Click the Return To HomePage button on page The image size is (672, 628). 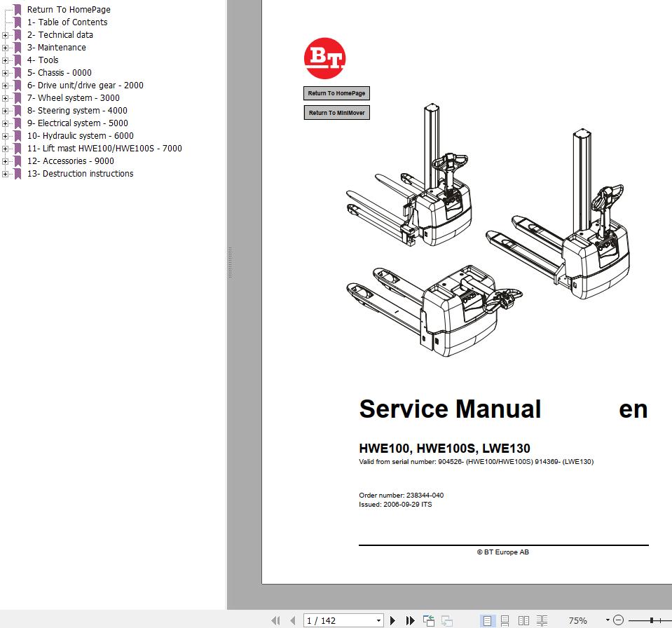point(336,93)
